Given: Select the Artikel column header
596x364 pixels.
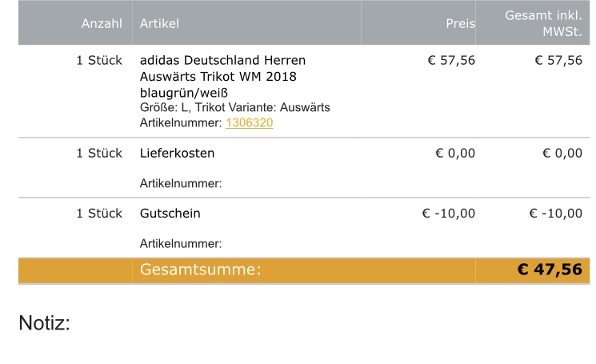Looking at the screenshot, I should click(159, 24).
